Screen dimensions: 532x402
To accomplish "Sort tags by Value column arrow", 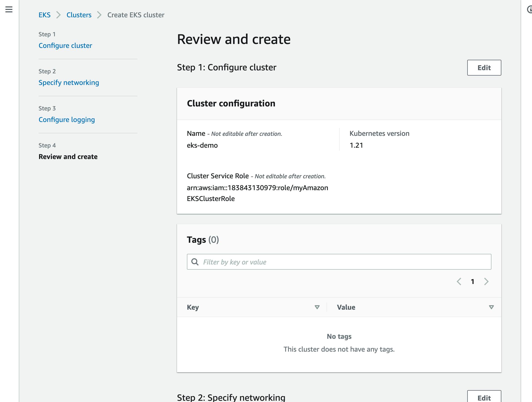I will (x=491, y=307).
